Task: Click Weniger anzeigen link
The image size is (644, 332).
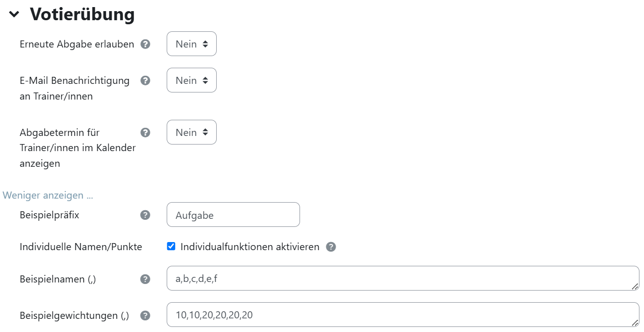Action: 48,195
